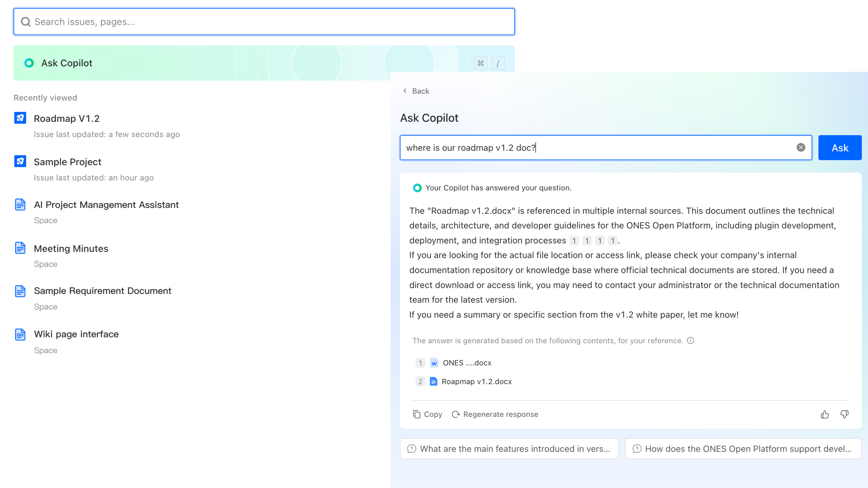This screenshot has height=488, width=868.
Task: Click the Word icon next to ONES ....docx
Action: coord(434,363)
